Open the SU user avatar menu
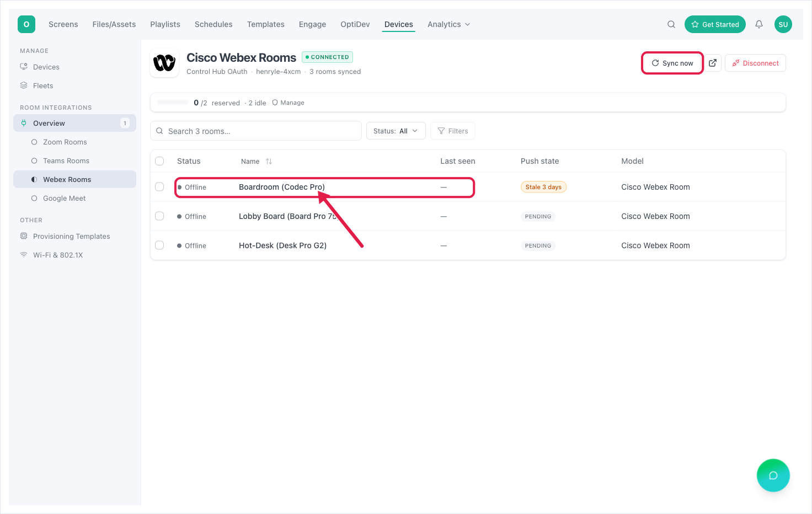The width and height of the screenshot is (812, 514). tap(783, 24)
